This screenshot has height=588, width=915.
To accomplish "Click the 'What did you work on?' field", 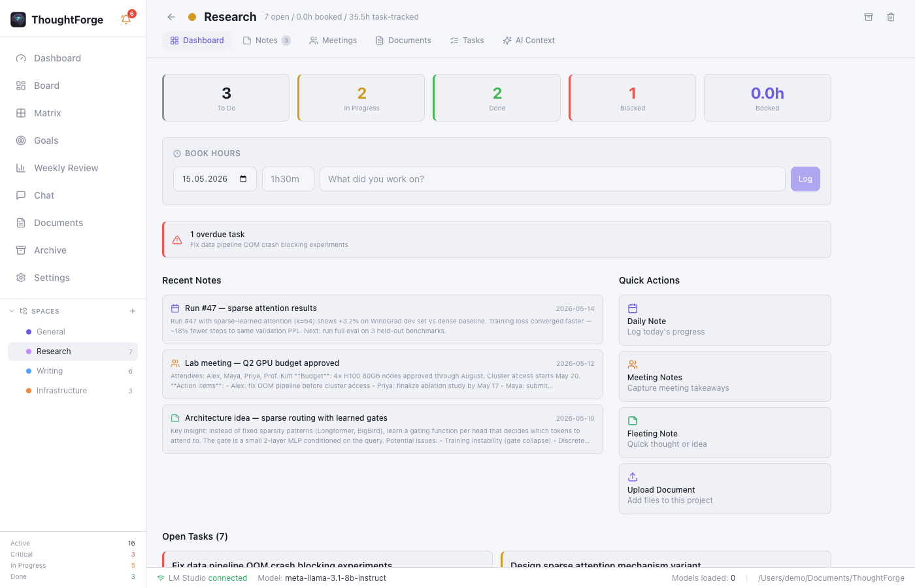I will (x=552, y=179).
